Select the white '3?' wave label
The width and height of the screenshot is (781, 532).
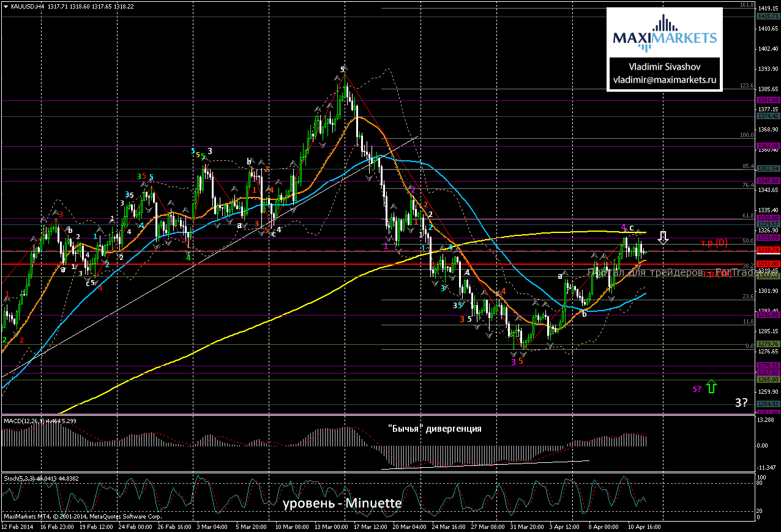point(741,402)
